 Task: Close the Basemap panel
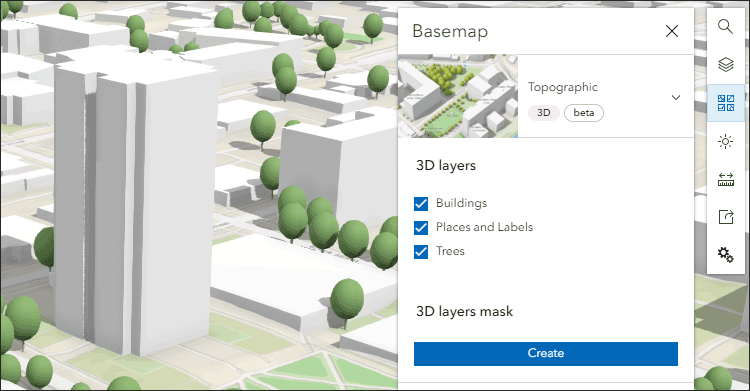(x=672, y=31)
